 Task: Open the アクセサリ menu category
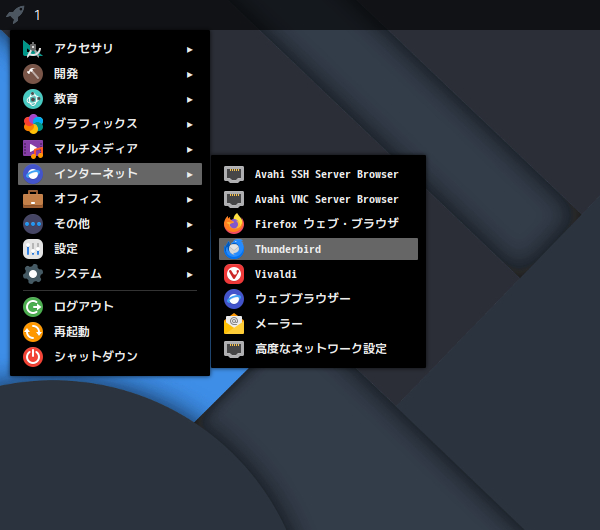tap(110, 49)
